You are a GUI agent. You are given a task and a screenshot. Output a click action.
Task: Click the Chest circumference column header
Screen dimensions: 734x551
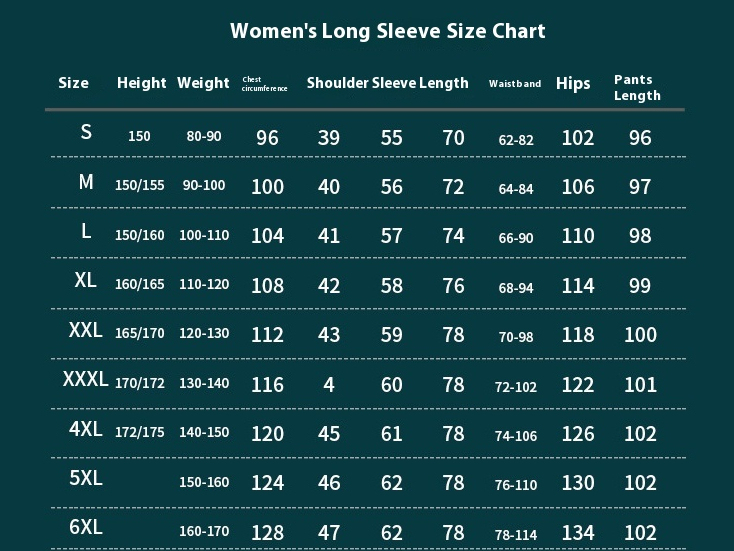pos(264,84)
